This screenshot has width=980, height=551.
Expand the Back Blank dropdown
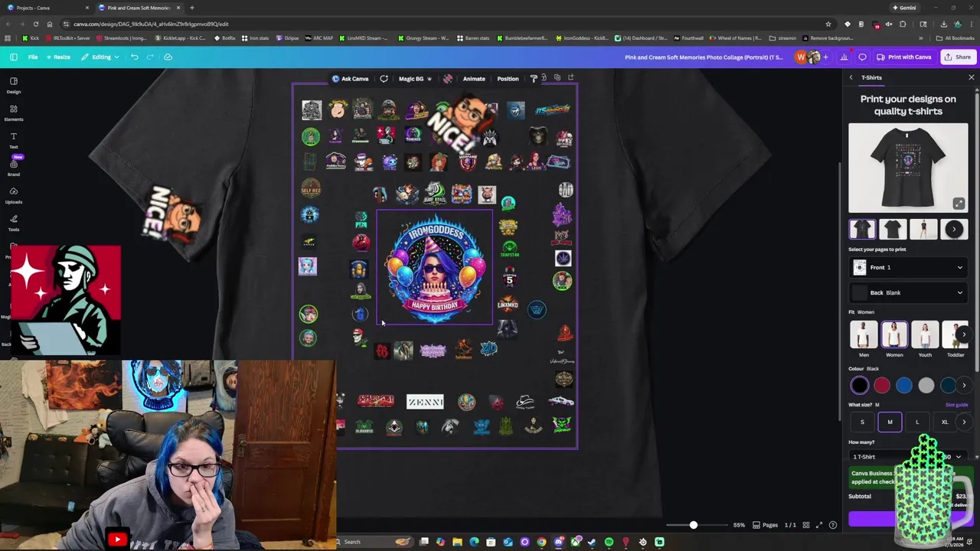click(908, 292)
